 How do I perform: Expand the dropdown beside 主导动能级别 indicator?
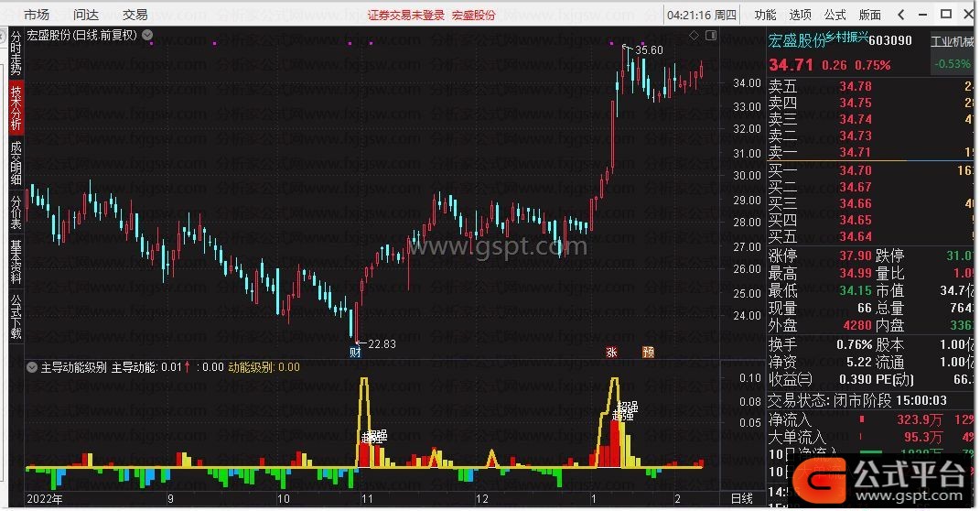coord(32,367)
